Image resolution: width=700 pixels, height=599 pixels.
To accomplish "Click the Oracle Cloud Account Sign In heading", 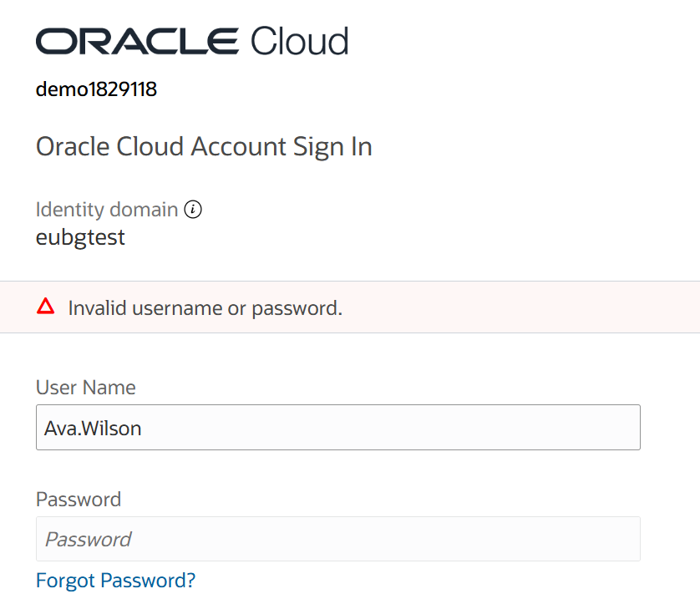I will pos(204,147).
